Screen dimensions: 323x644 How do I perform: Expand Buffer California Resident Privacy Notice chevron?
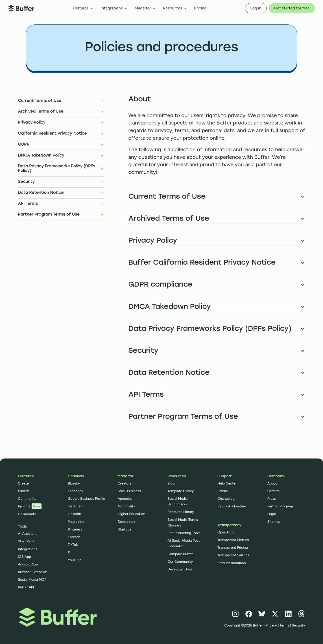coord(302,263)
